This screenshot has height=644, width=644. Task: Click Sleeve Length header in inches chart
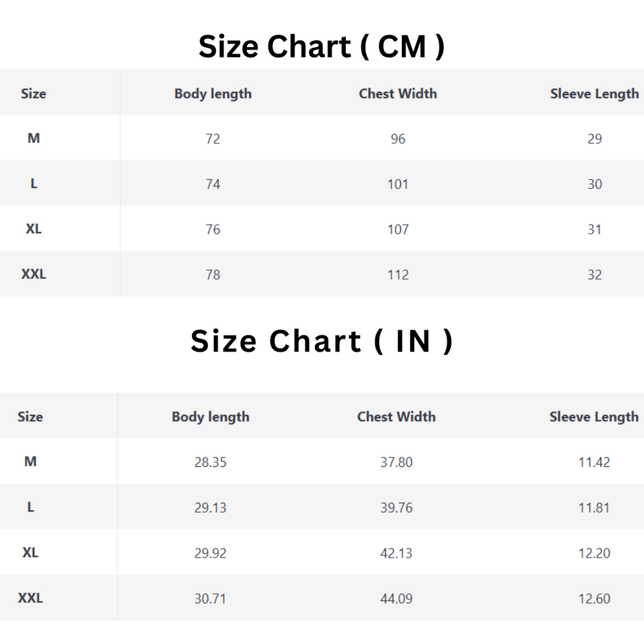[x=594, y=417]
